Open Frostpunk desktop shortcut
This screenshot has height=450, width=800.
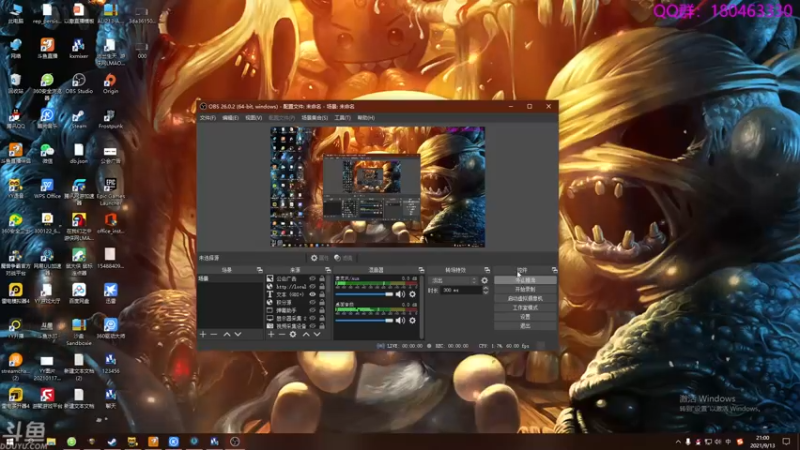tap(110, 119)
